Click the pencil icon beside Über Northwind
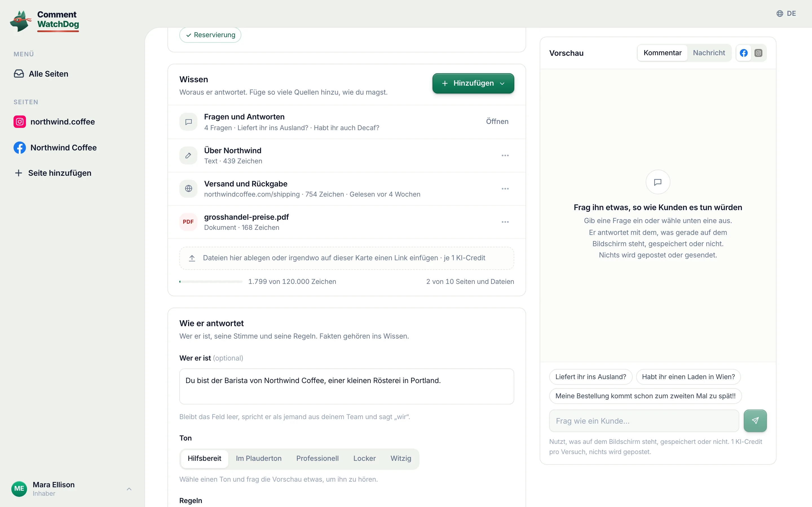This screenshot has height=507, width=812. tap(188, 155)
